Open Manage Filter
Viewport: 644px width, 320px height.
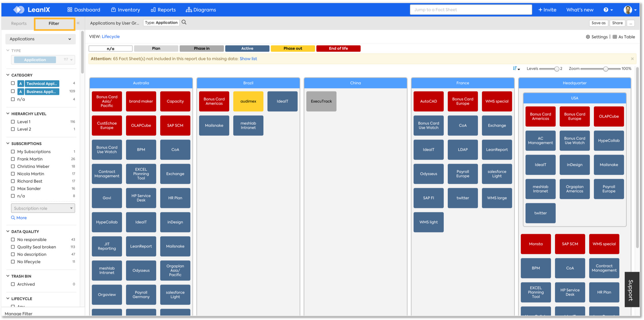[x=19, y=314]
